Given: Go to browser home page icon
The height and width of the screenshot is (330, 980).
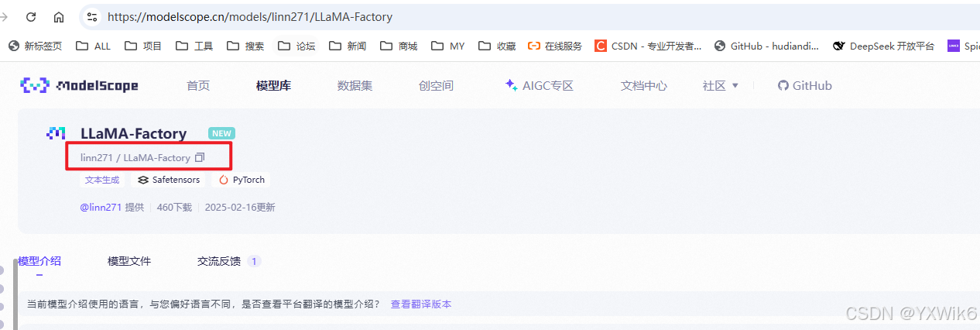Looking at the screenshot, I should tap(59, 16).
